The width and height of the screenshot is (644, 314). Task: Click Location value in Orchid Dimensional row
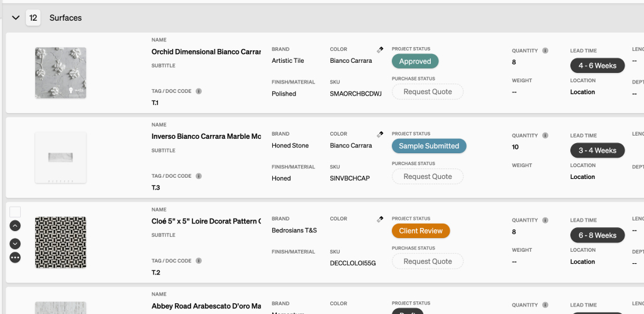coord(582,92)
